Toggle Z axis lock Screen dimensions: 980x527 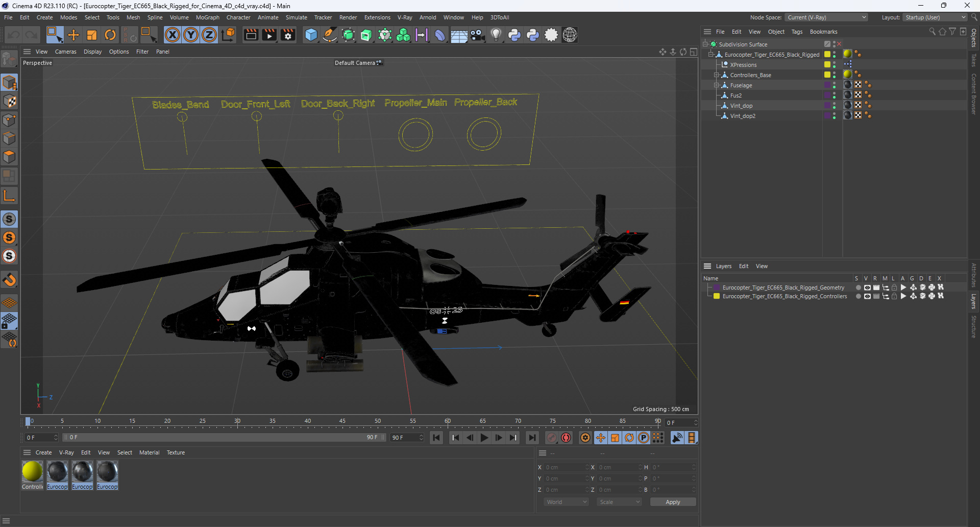(x=209, y=35)
